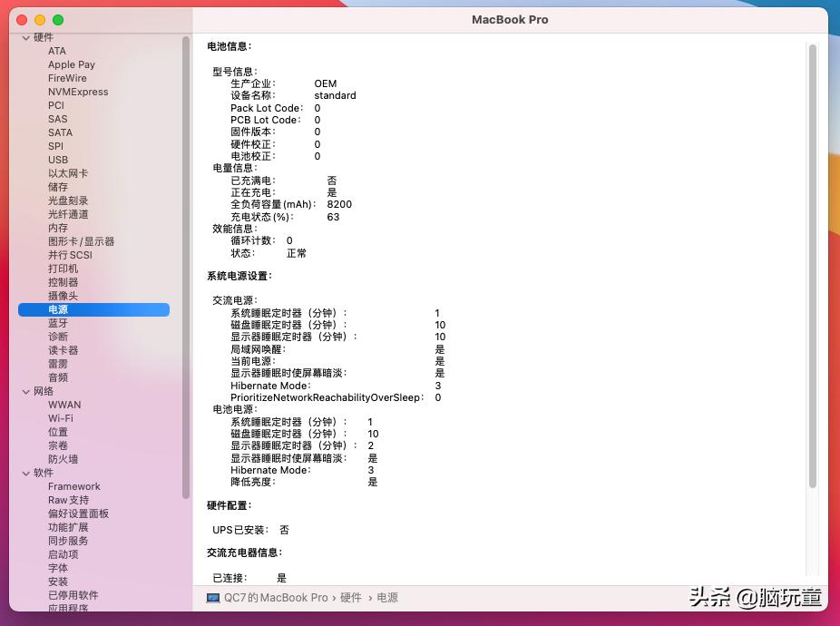
Task: Collapse the 硬件 section
Action: coord(28,37)
